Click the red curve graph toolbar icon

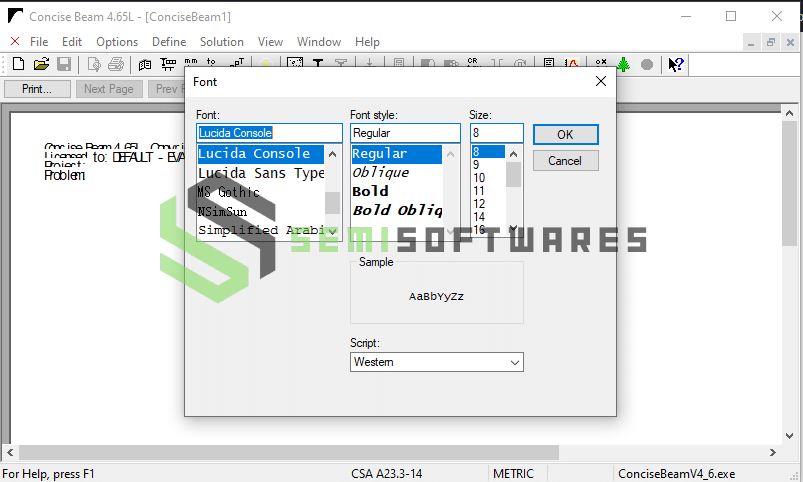pos(572,63)
